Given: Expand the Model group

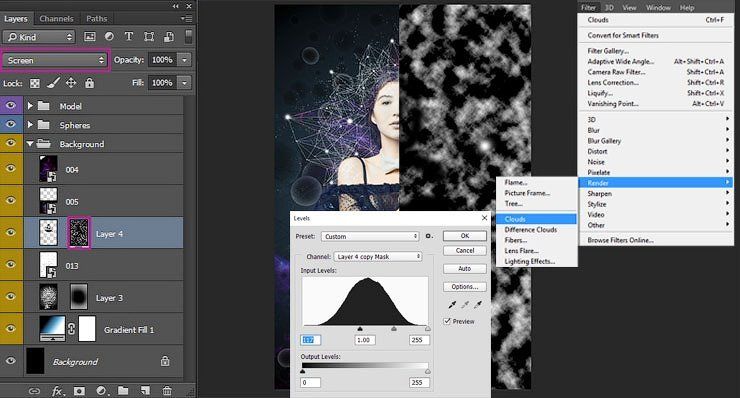Looking at the screenshot, I should click(30, 106).
